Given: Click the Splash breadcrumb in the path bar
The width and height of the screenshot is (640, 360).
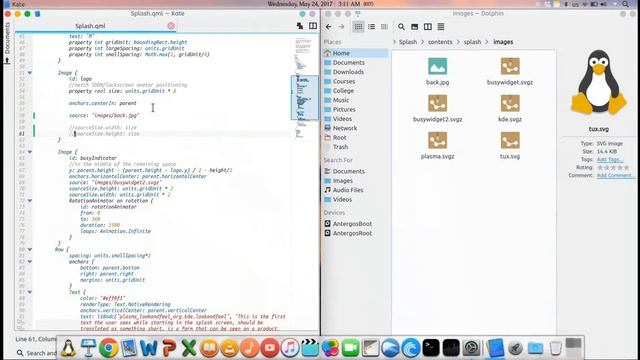Looking at the screenshot, I should (x=408, y=42).
